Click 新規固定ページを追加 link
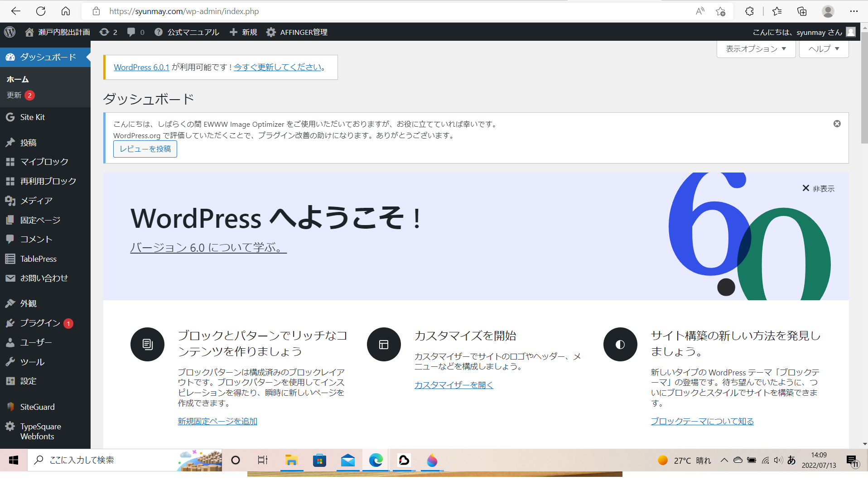 (x=217, y=421)
